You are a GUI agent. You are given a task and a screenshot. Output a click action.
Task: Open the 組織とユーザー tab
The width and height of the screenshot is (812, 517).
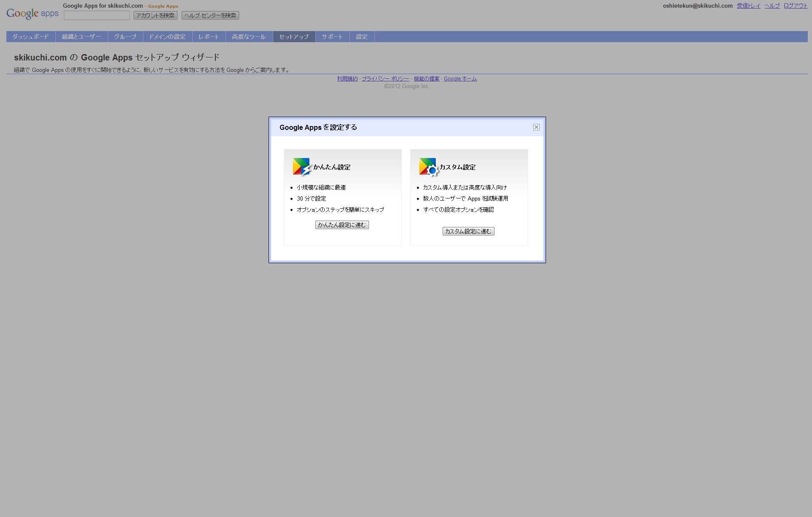pos(82,37)
